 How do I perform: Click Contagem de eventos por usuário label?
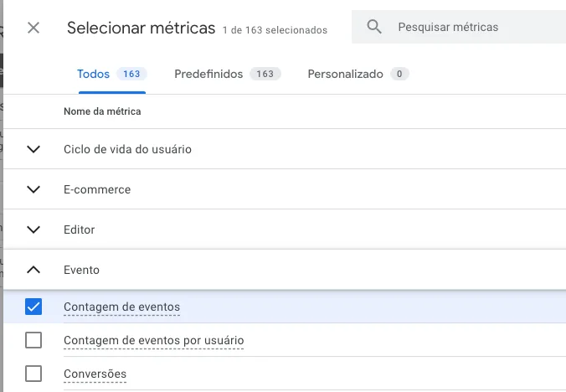[x=153, y=340]
